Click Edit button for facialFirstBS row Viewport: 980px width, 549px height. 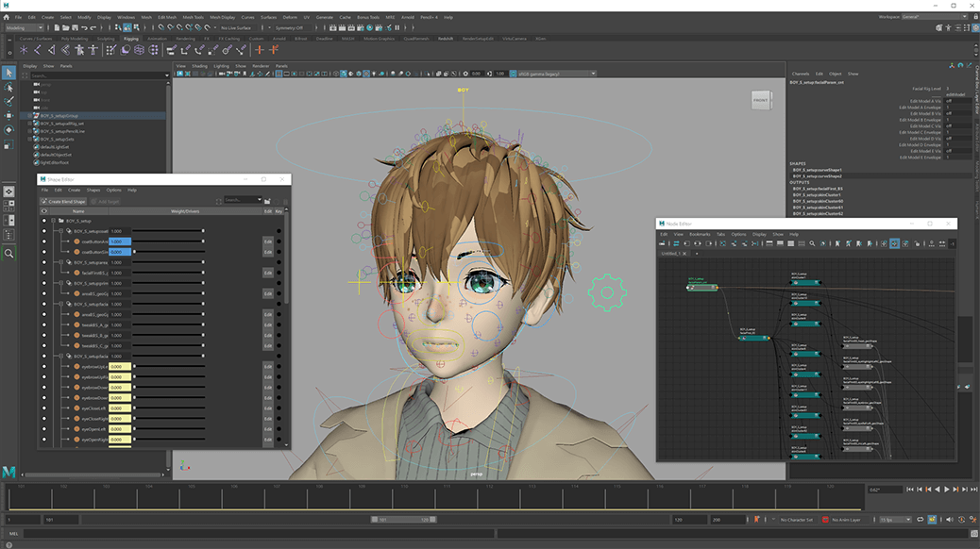[268, 273]
